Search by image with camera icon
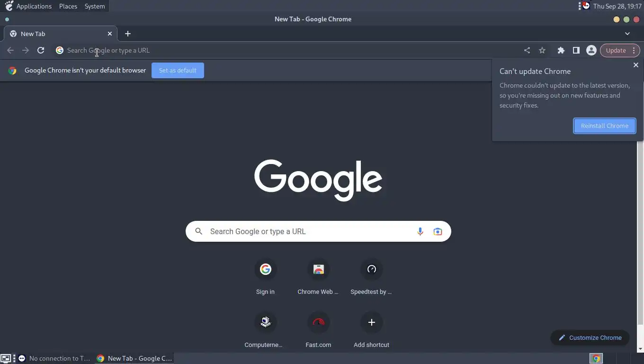Viewport: 644px width, 364px height. tap(438, 231)
